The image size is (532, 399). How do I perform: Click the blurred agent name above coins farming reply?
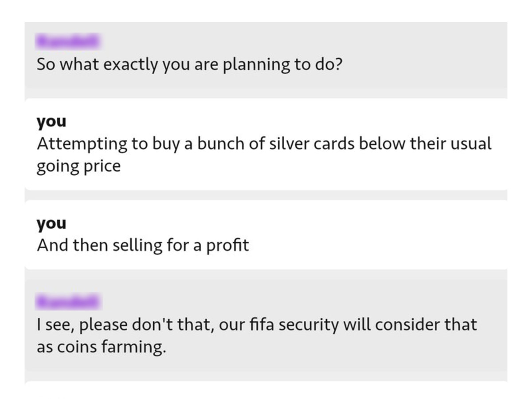pos(68,302)
